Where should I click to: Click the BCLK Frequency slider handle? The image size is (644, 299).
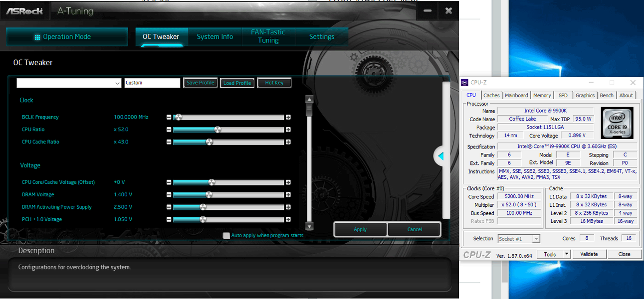pyautogui.click(x=178, y=117)
